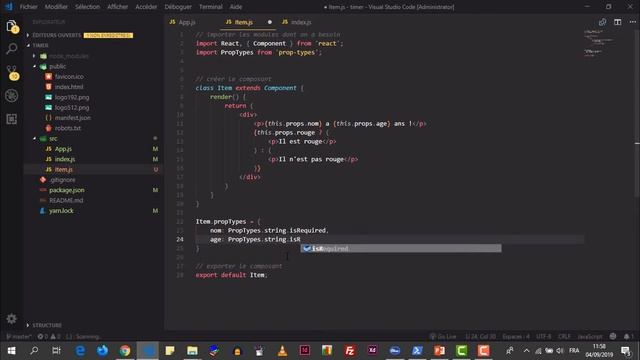Open the Terminal menu
640x360 pixels.
point(211,7)
